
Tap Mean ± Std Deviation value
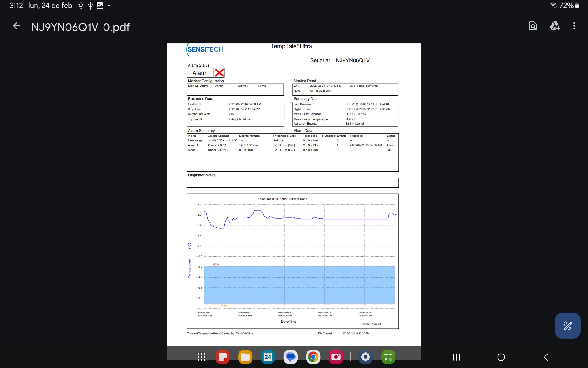coord(356,114)
